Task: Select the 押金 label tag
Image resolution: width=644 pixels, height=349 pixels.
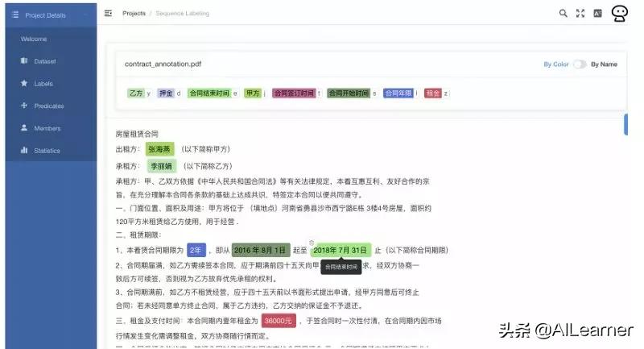Action: [x=166, y=93]
